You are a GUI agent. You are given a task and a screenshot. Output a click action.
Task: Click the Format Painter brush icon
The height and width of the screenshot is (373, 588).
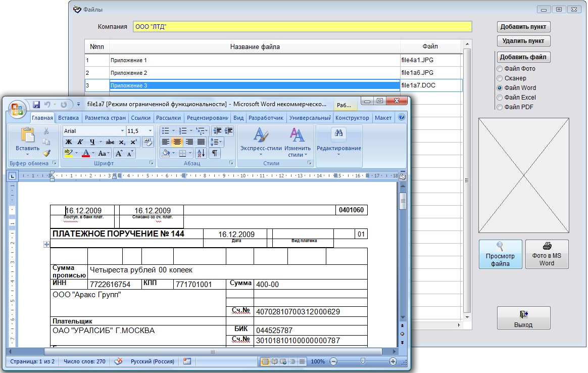point(46,153)
